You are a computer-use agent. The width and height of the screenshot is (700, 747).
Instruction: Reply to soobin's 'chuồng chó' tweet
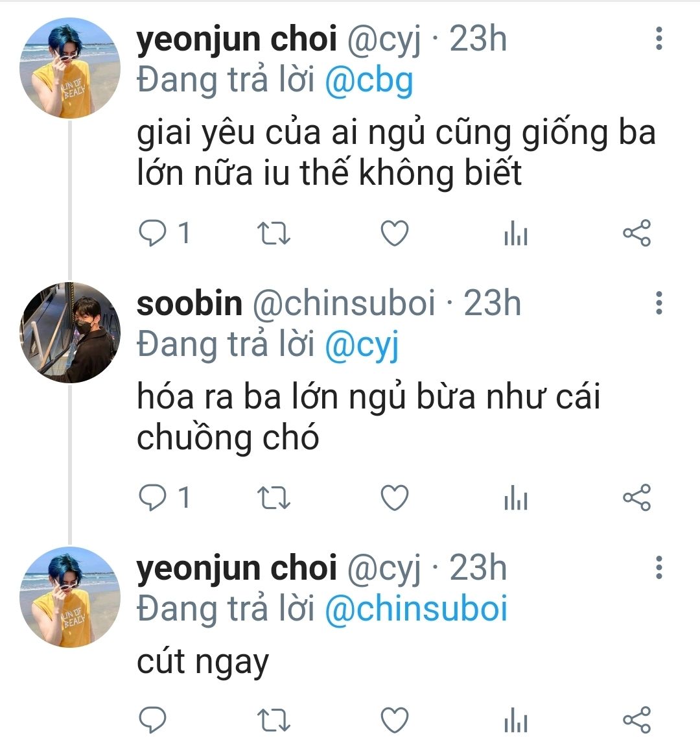tap(153, 498)
